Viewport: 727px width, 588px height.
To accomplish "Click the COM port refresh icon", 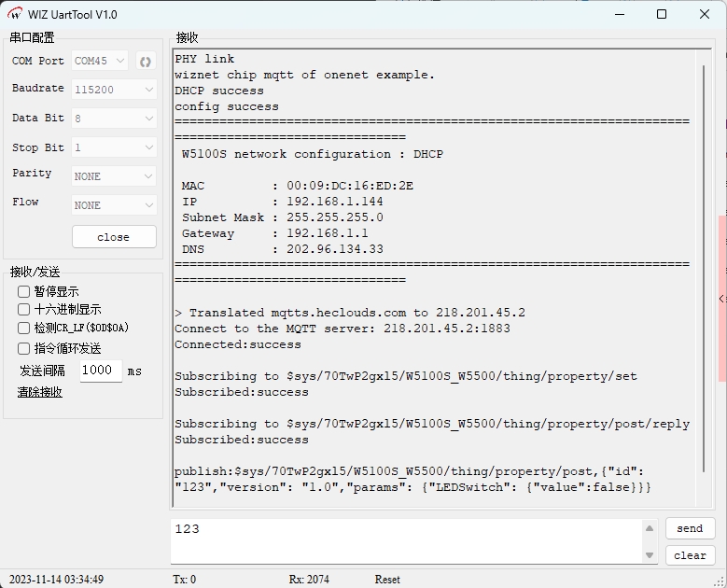I will 146,62.
